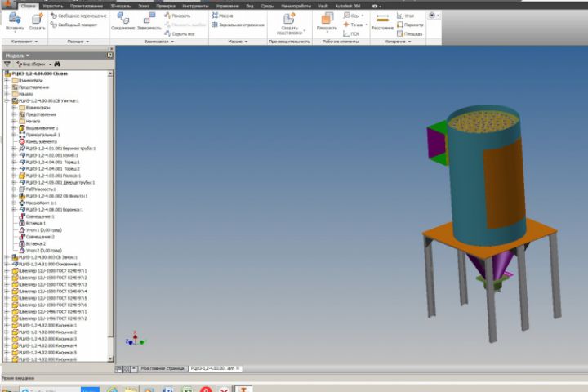Open the Инструменты ribbon tab
Image resolution: width=588 pixels, height=392 pixels.
tap(195, 6)
